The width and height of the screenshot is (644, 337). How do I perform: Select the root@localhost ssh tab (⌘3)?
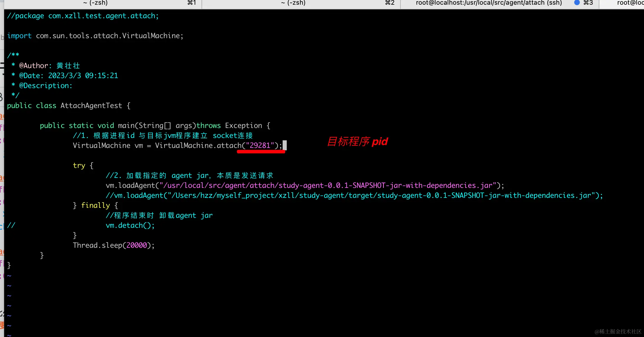[489, 3]
